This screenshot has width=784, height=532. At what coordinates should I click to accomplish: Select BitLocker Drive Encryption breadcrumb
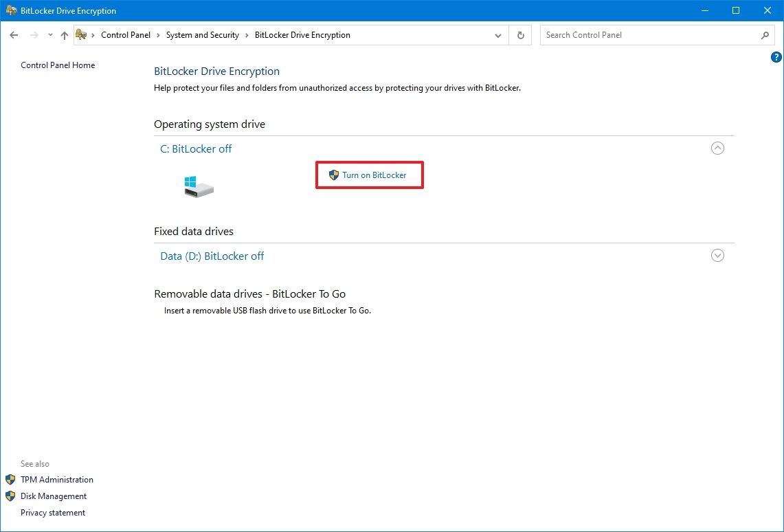302,35
